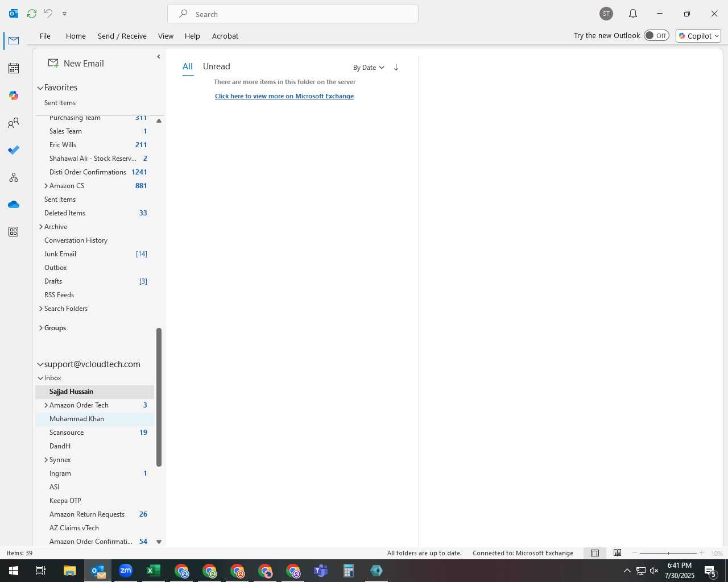Open File Explorer from taskbar
The width and height of the screenshot is (728, 582).
point(69,571)
